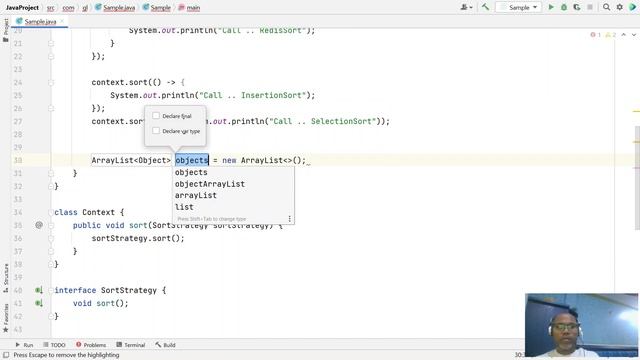Screen dimensions: 640x360
Task: Enable the Declare final checkbox
Action: coord(156,116)
